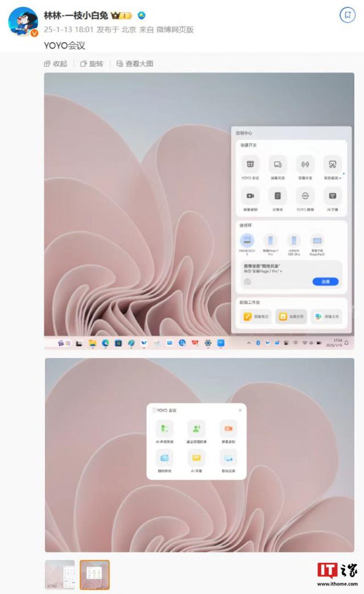Select the MagicBook laptop device icon
The width and height of the screenshot is (364, 594).
click(x=247, y=240)
